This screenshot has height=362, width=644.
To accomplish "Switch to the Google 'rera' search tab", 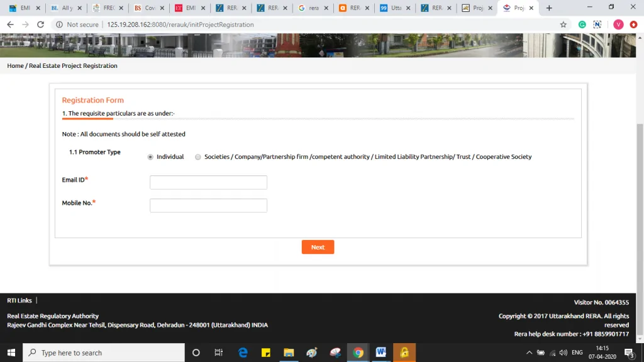I will coord(309,8).
